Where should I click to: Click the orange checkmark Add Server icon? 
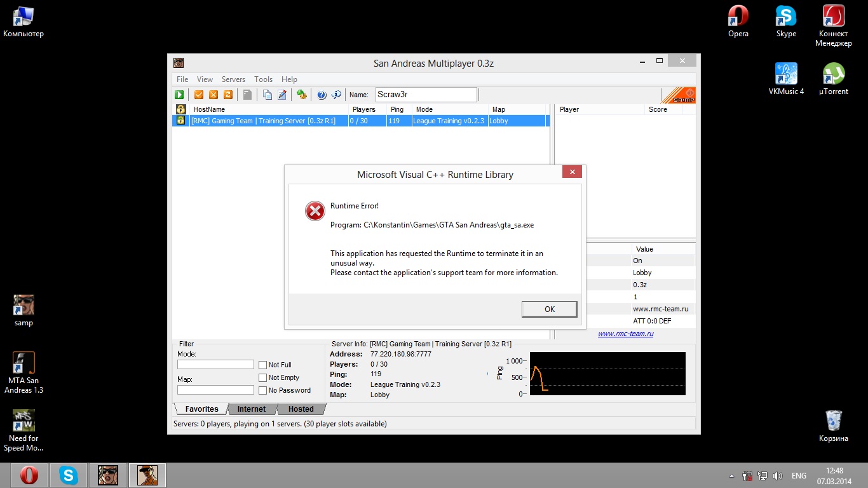(x=199, y=95)
